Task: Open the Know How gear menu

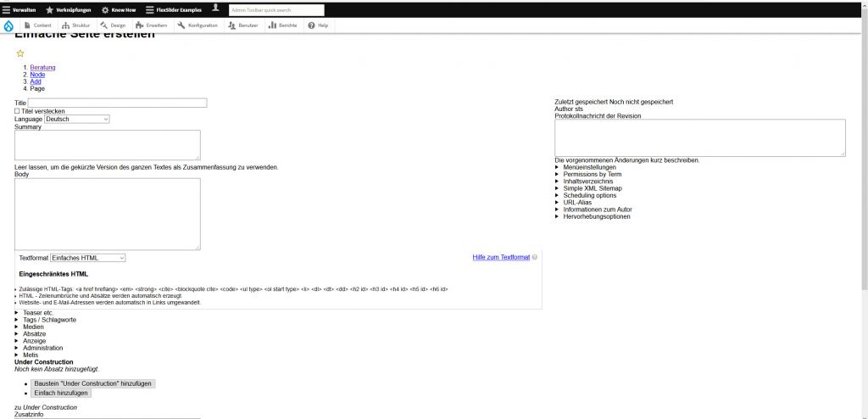Action: 118,9
